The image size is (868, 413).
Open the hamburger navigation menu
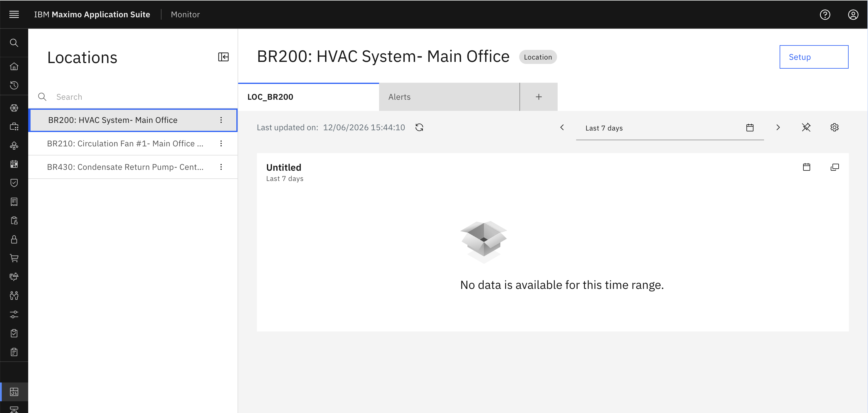(14, 14)
